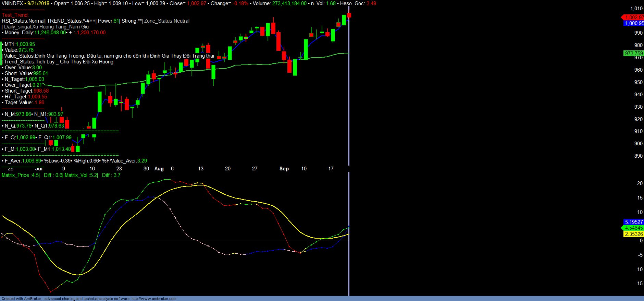Click the Aug month label on time axis
Image resolution: width=644 pixels, height=301 pixels.
[159, 169]
